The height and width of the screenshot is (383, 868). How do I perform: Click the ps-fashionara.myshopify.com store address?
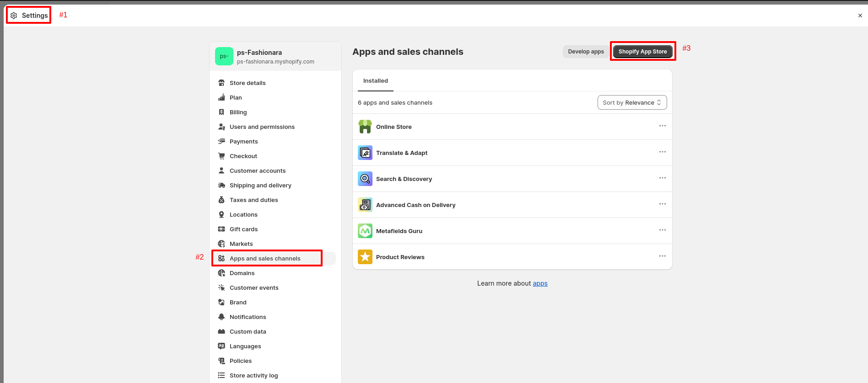tap(275, 62)
